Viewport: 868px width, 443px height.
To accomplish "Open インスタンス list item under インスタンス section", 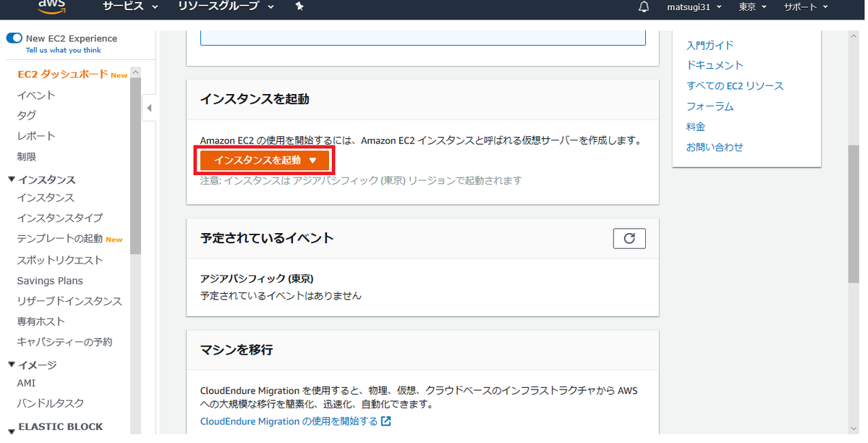I will pos(46,198).
